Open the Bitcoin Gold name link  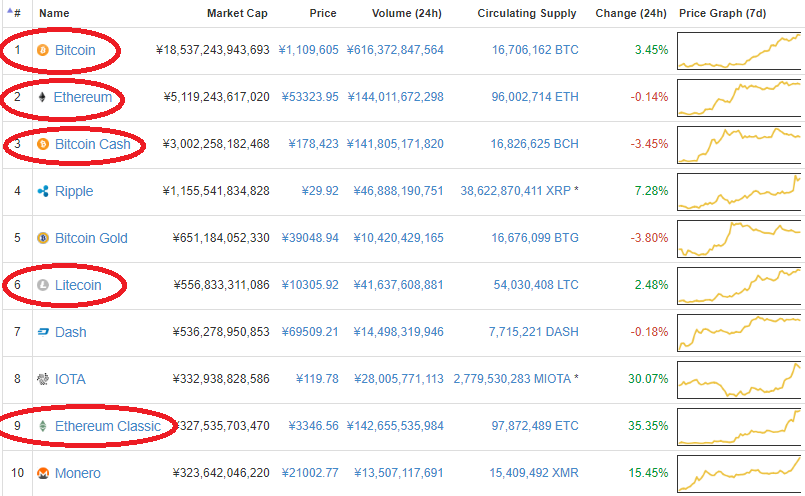[x=91, y=238]
